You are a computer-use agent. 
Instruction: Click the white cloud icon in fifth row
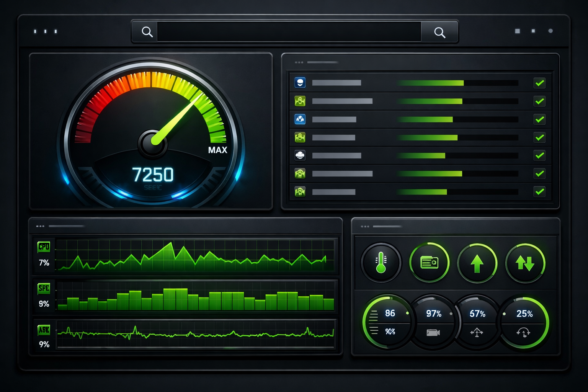click(300, 155)
